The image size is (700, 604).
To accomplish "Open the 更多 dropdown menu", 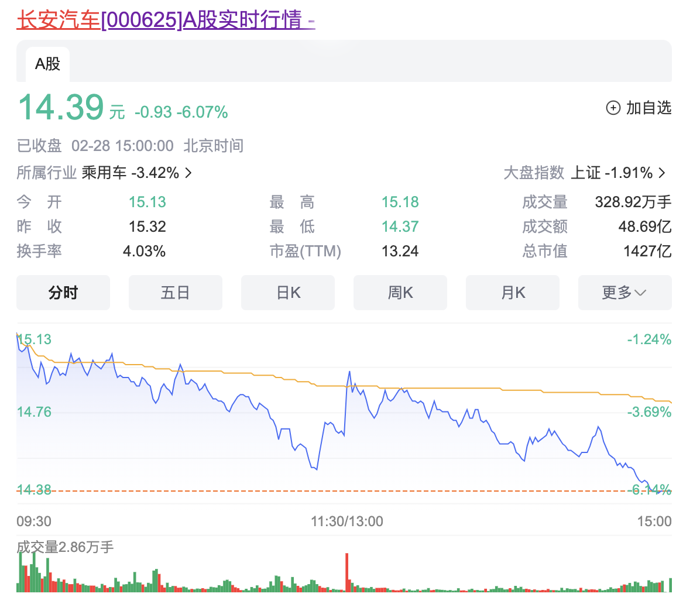I will coord(624,293).
